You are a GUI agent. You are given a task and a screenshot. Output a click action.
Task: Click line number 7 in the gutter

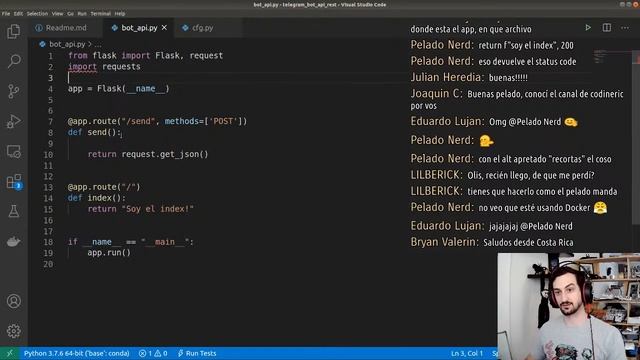[x=51, y=122]
